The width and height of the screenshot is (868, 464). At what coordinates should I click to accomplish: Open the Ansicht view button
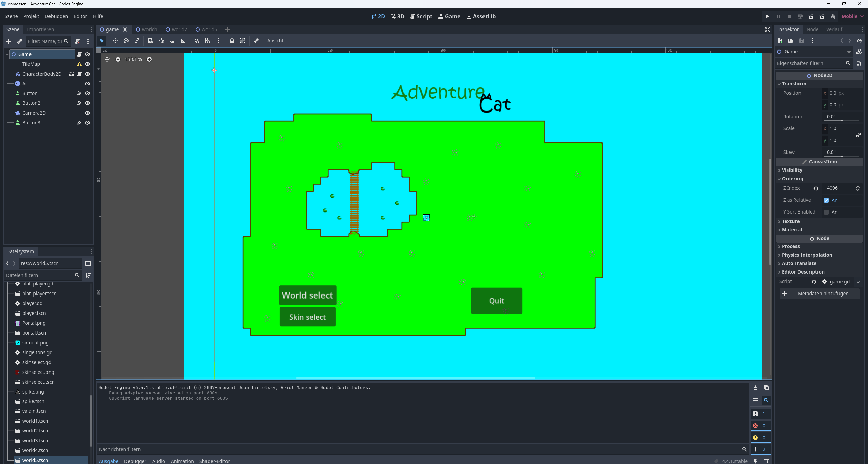[x=275, y=41]
